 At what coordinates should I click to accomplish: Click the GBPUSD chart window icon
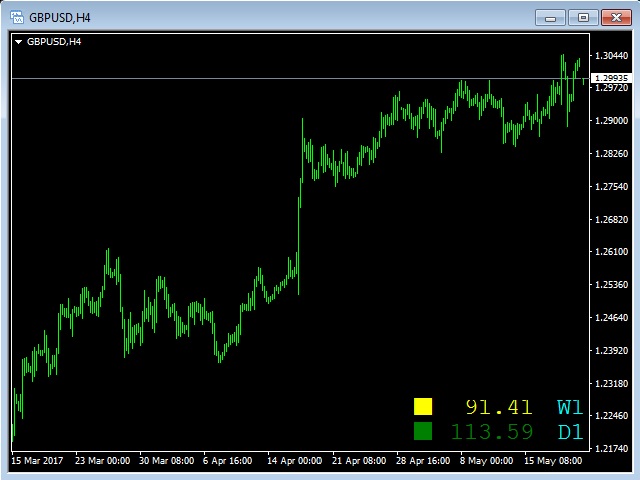tap(17, 18)
